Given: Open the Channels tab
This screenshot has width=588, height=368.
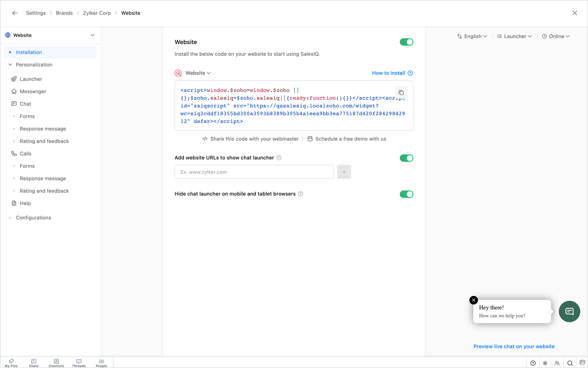Looking at the screenshot, I should tap(56, 363).
